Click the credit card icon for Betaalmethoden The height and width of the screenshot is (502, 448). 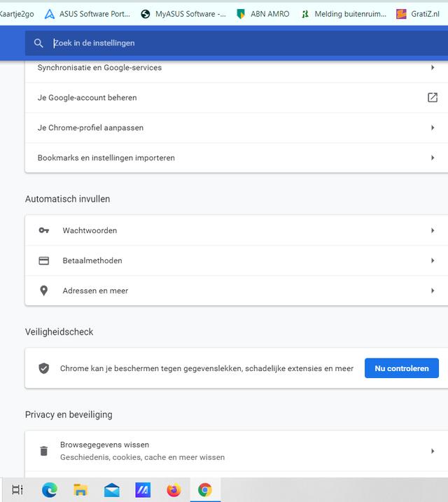[44, 260]
